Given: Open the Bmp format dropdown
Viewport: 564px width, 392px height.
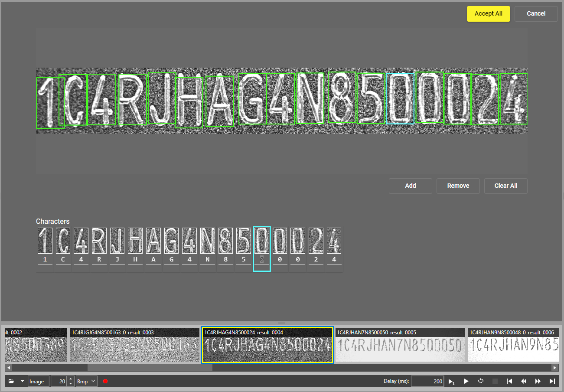Looking at the screenshot, I should (x=86, y=382).
